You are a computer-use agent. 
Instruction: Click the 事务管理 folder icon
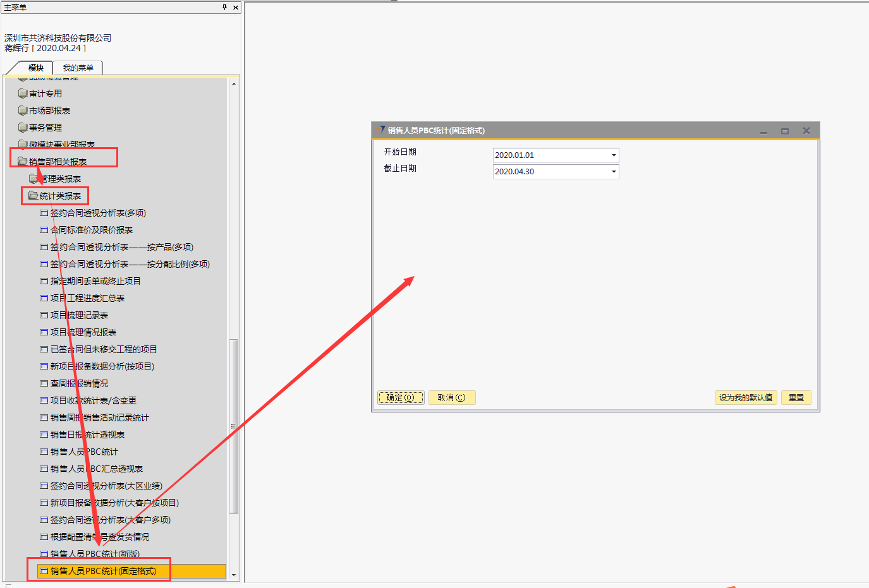coord(23,128)
